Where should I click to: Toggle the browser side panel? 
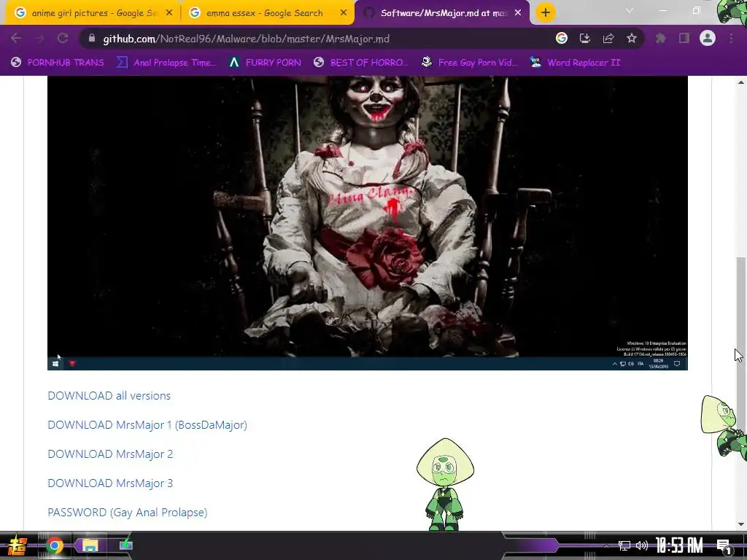(x=684, y=38)
